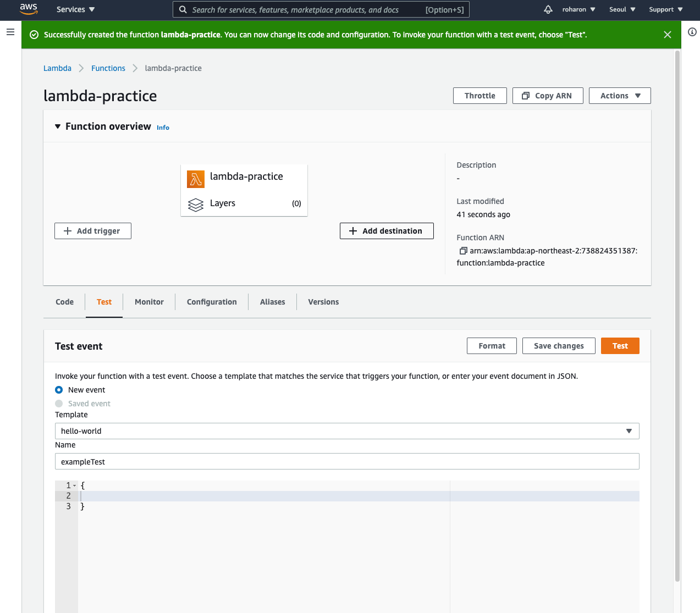Click the orange Test button
Image resolution: width=700 pixels, height=613 pixels.
coord(620,346)
